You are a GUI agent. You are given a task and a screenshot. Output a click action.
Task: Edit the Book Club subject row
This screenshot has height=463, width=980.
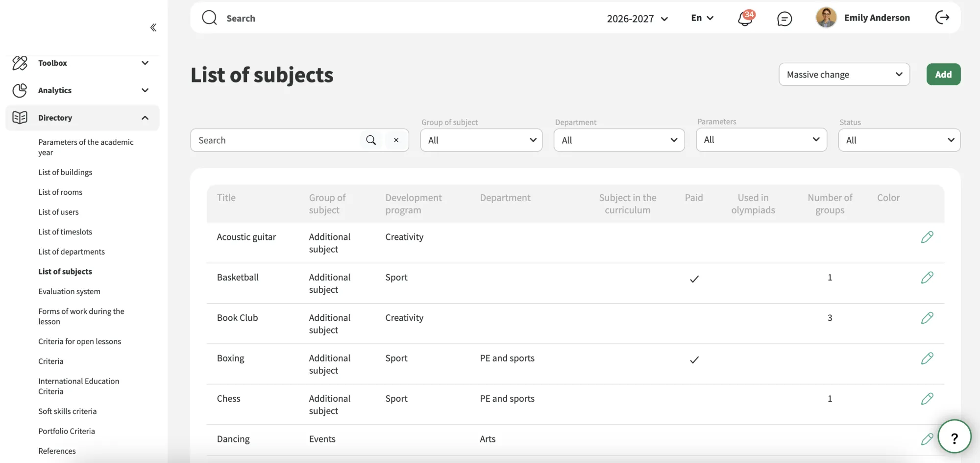[927, 318]
